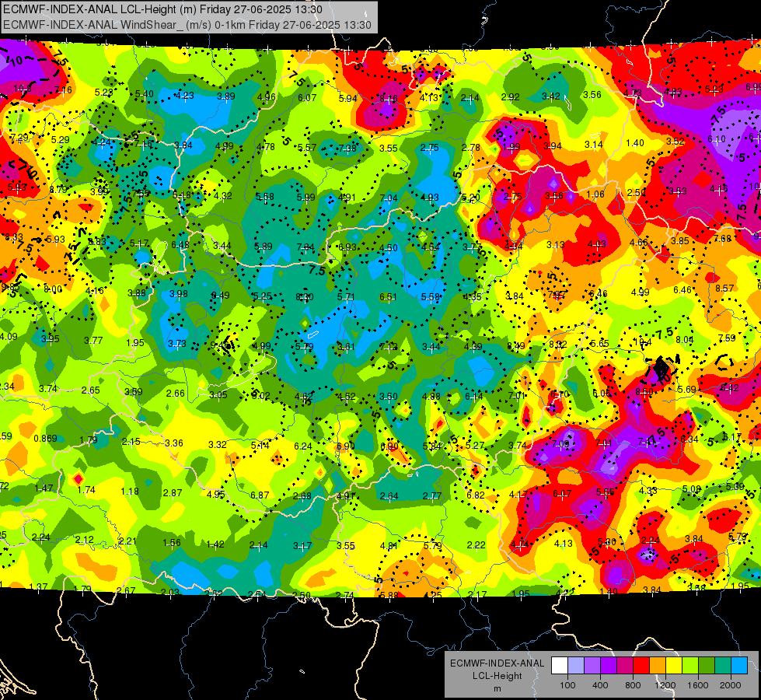Viewport: 761px width, 700px height.
Task: Click the legend label 'LCL-Height'
Action: pos(497,676)
